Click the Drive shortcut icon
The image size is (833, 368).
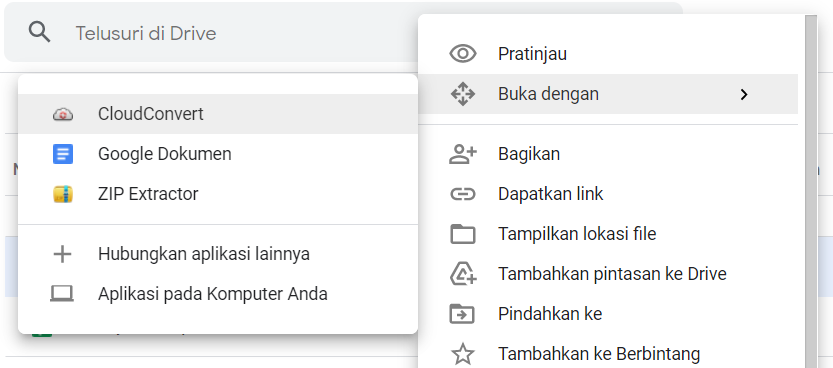click(463, 274)
